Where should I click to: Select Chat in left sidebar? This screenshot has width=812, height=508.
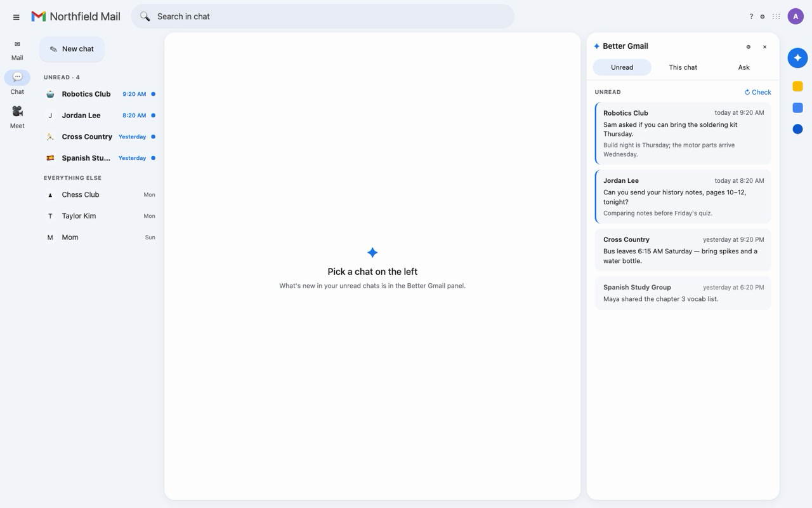click(17, 83)
